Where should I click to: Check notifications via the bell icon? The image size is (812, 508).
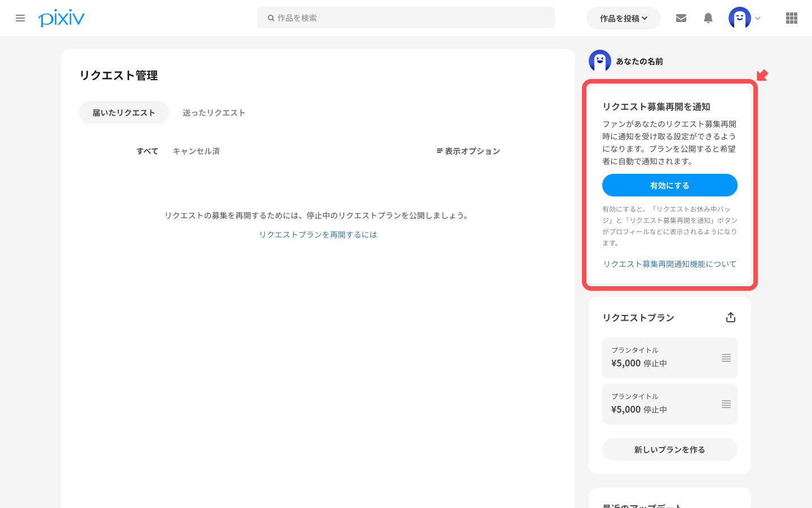[x=708, y=17]
